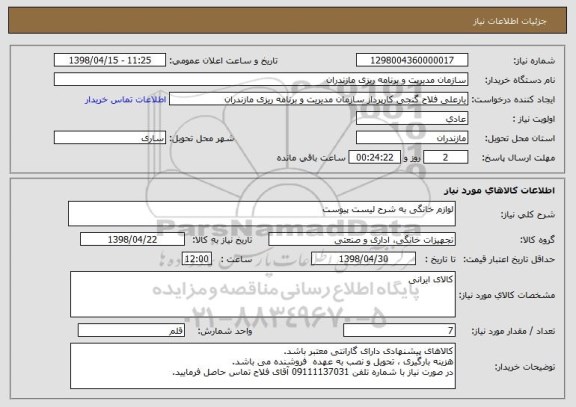Click the مشخصات کالای مورد نیاز text area

(x=263, y=294)
